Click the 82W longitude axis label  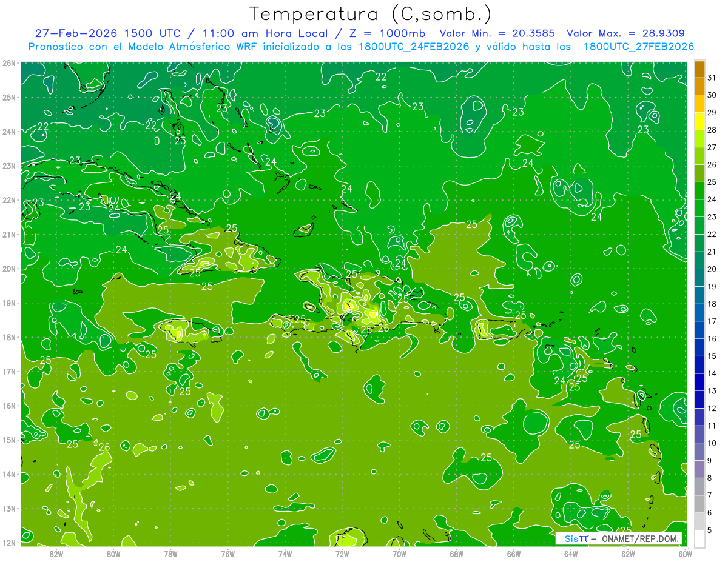(x=56, y=554)
